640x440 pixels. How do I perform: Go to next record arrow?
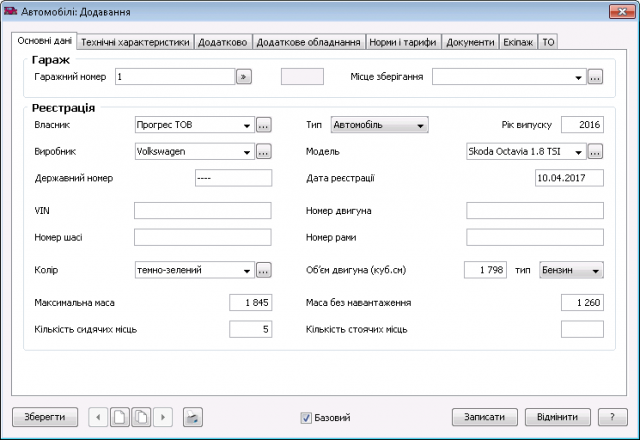click(163, 416)
